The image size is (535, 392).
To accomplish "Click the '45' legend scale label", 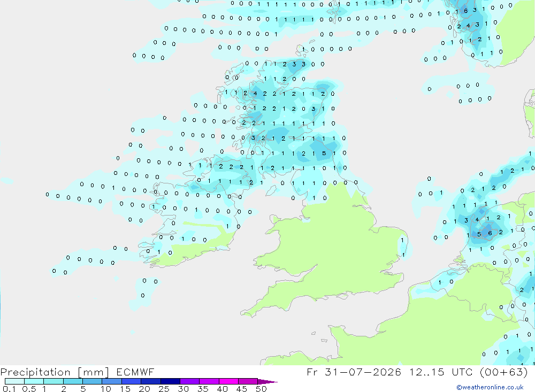I will click(242, 389).
